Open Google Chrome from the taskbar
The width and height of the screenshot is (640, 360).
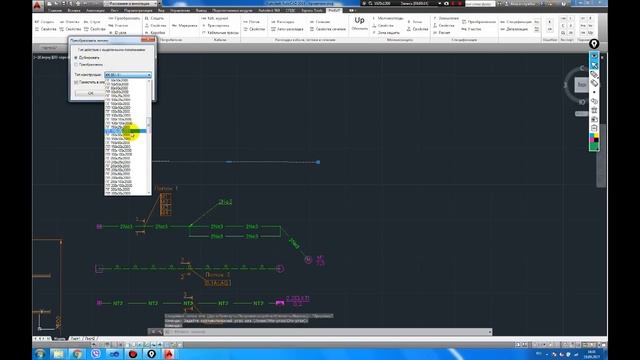click(x=77, y=354)
